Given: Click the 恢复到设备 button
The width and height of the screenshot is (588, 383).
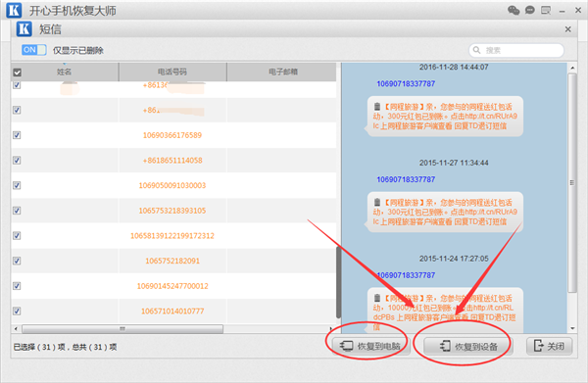Looking at the screenshot, I should tap(467, 347).
